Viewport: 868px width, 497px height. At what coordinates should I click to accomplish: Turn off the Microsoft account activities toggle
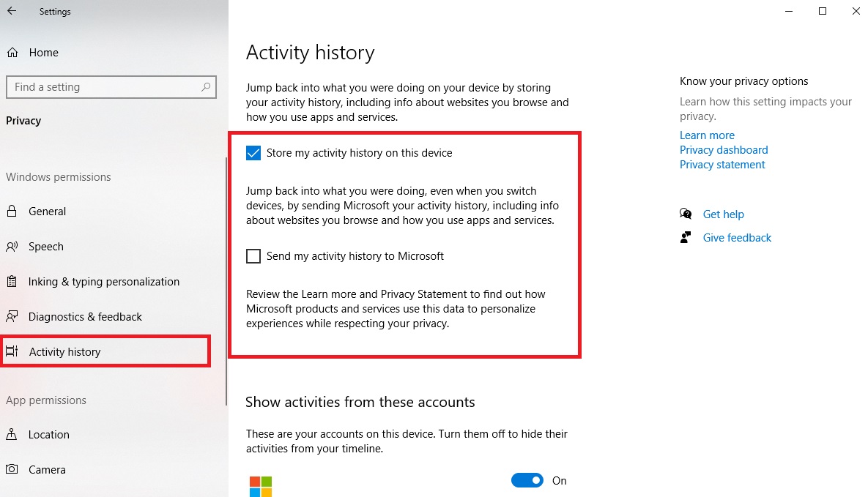point(527,481)
